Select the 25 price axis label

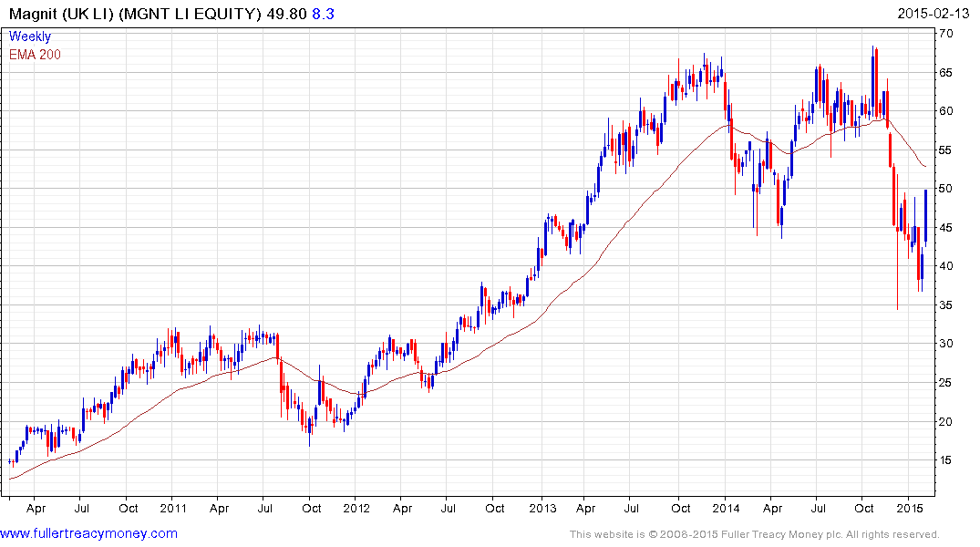point(945,383)
